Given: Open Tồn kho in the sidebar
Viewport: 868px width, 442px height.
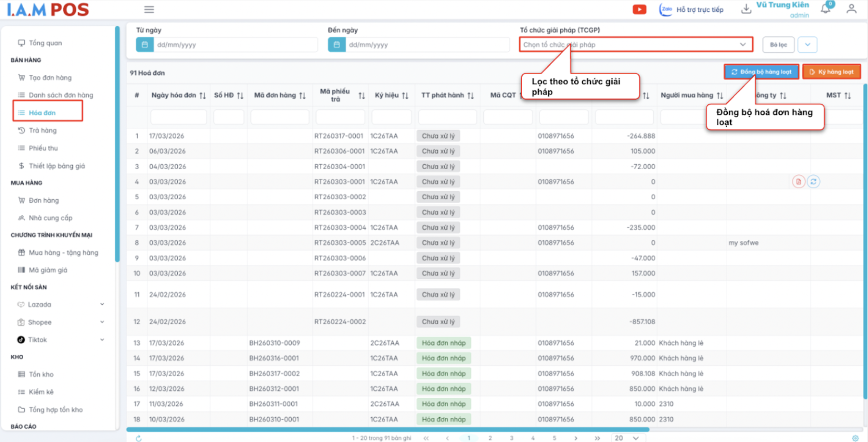Looking at the screenshot, I should pos(41,374).
